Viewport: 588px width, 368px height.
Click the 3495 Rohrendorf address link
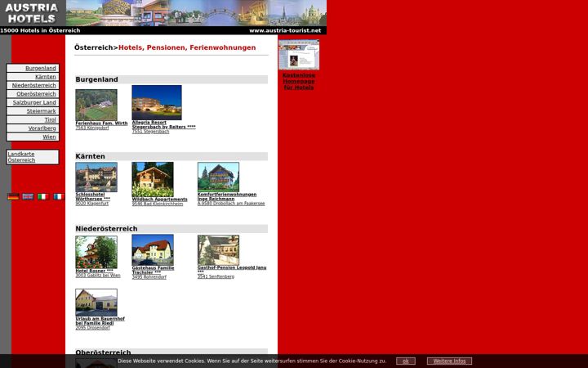(x=149, y=277)
